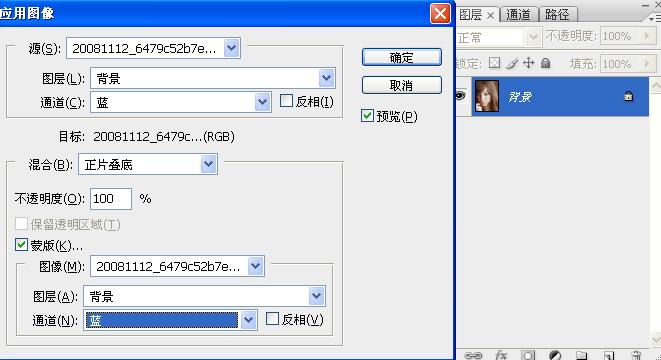Toggle the source 反相(I) checkbox
This screenshot has width=661, height=360.
pos(286,101)
